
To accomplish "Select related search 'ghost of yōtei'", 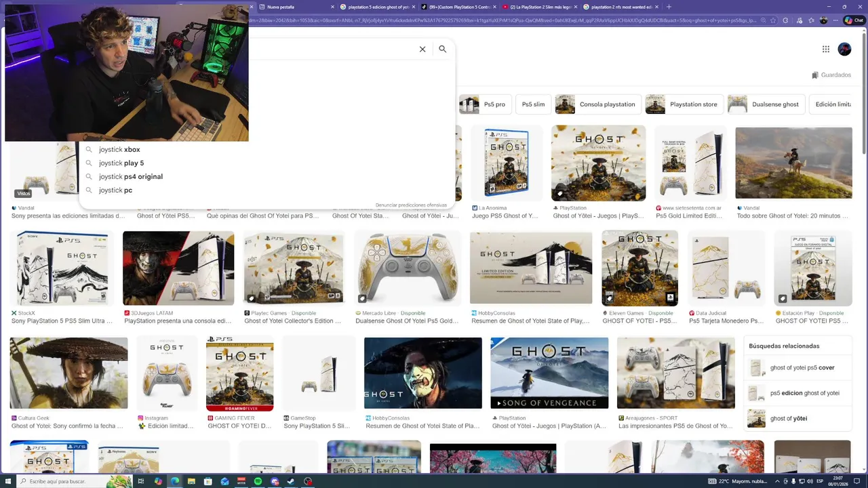I will (x=797, y=418).
